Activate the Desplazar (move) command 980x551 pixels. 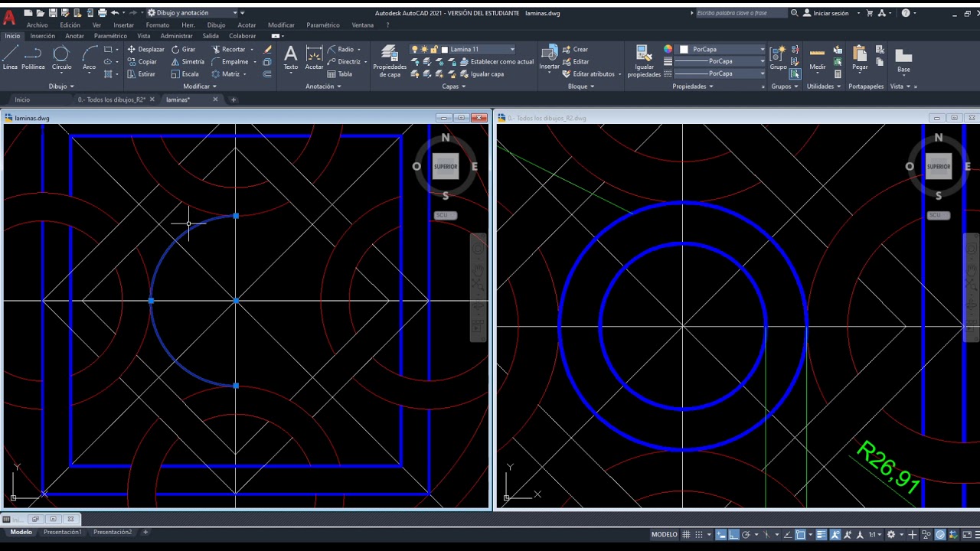145,49
